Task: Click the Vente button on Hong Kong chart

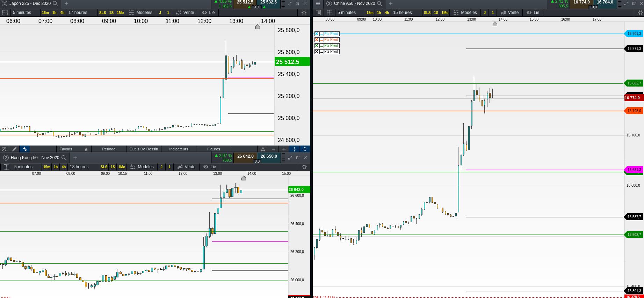Action: coord(186,167)
